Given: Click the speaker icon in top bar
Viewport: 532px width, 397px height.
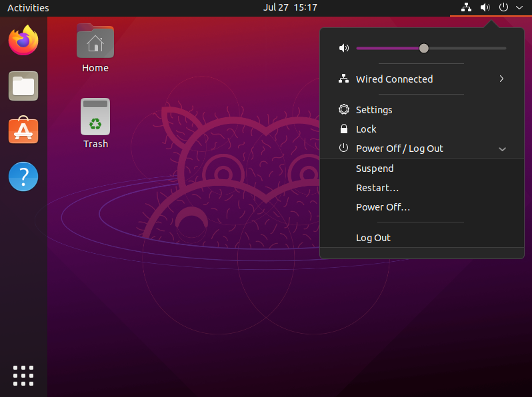Looking at the screenshot, I should pos(485,8).
